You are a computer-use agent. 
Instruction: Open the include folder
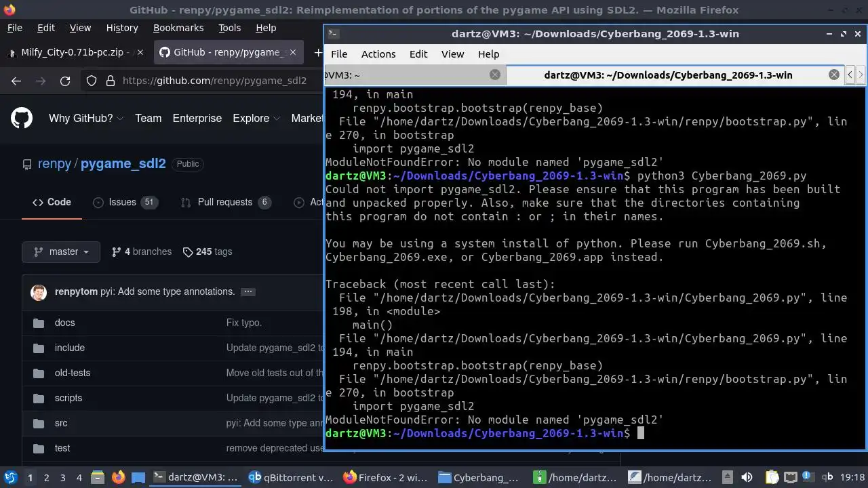click(70, 348)
